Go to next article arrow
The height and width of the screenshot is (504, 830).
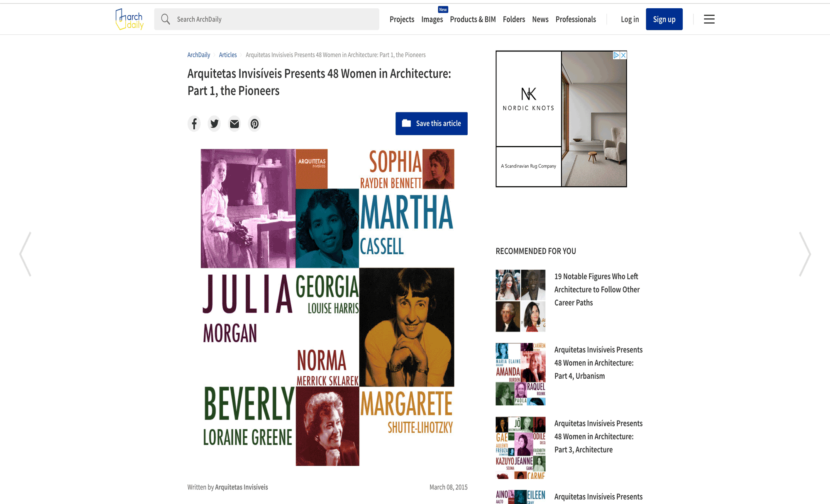(x=804, y=254)
